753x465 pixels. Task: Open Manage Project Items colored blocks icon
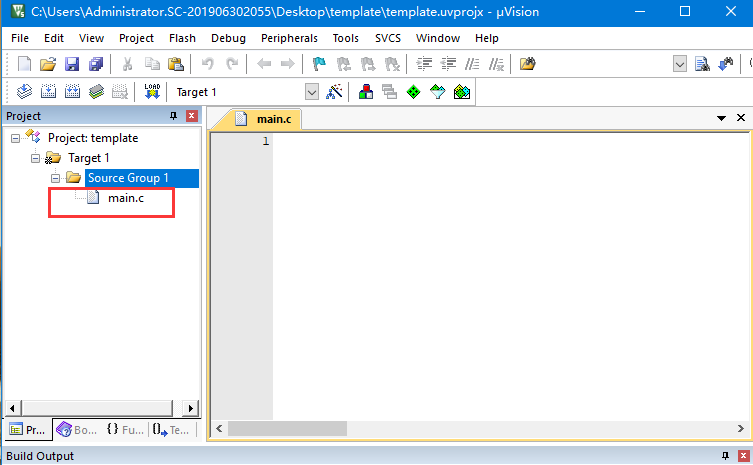366,91
